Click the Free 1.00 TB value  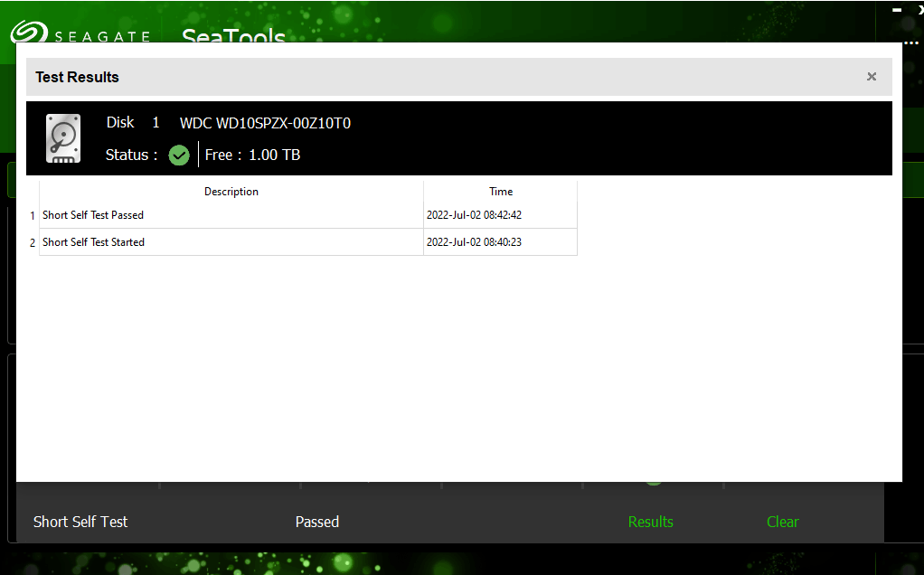pos(275,155)
